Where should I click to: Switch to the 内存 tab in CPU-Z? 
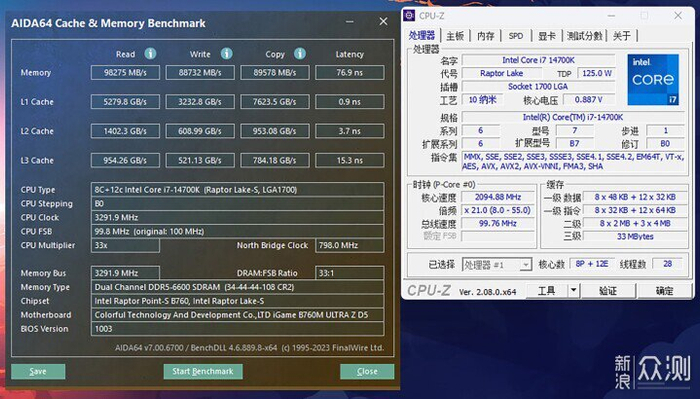pyautogui.click(x=485, y=36)
